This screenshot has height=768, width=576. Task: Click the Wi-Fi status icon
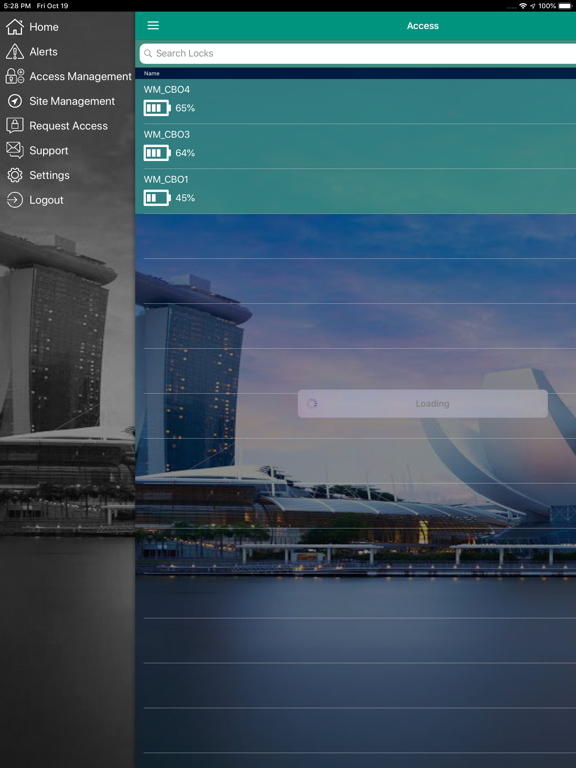coord(523,6)
